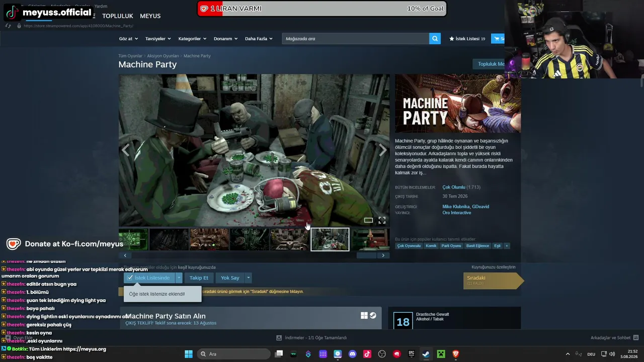
Task: Click the Machine Party capsule image
Action: point(458,104)
